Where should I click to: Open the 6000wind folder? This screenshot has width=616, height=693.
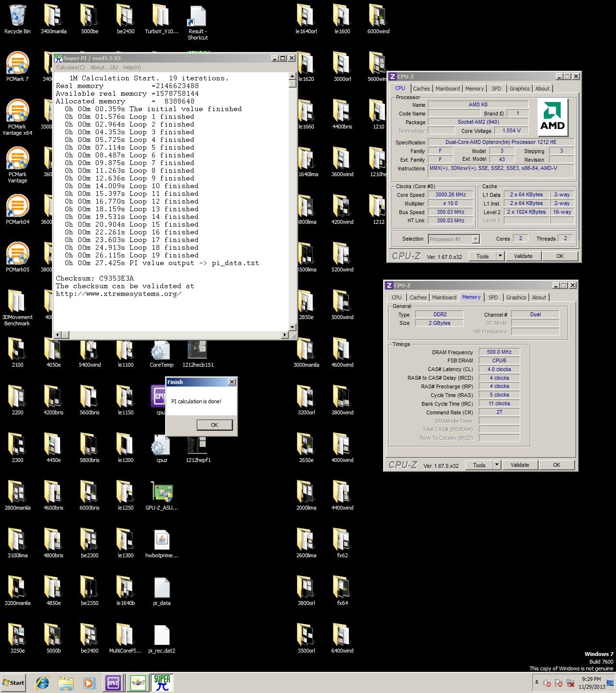[x=378, y=19]
